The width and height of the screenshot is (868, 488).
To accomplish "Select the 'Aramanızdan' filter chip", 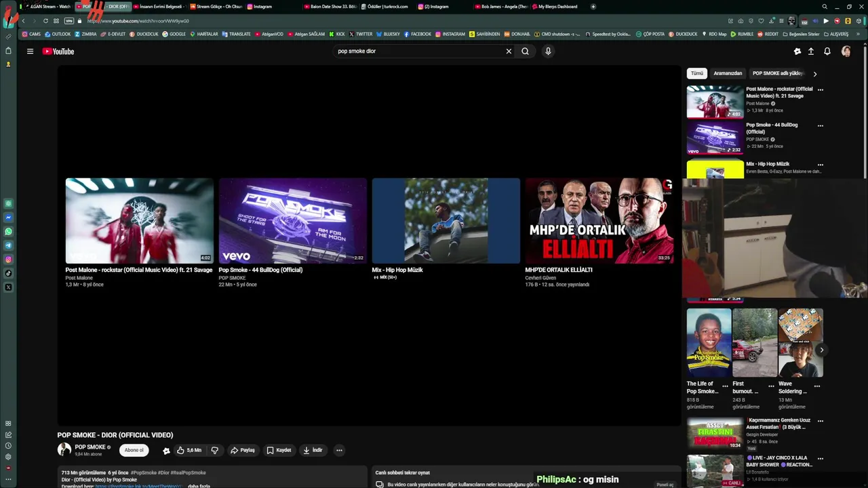I will [728, 73].
